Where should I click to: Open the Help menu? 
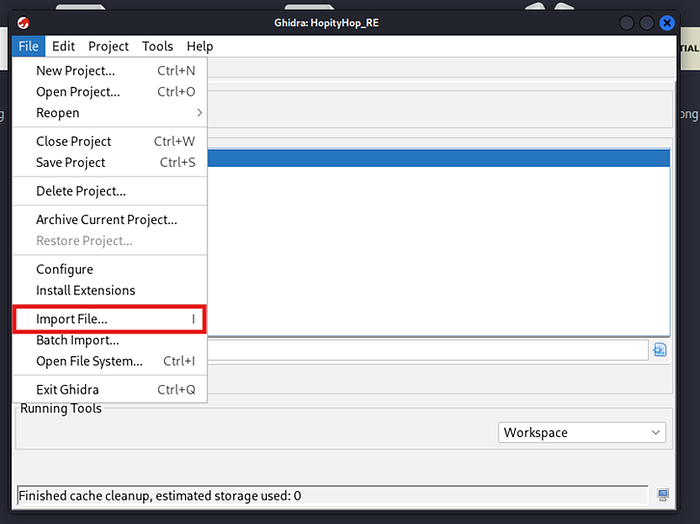tap(200, 46)
